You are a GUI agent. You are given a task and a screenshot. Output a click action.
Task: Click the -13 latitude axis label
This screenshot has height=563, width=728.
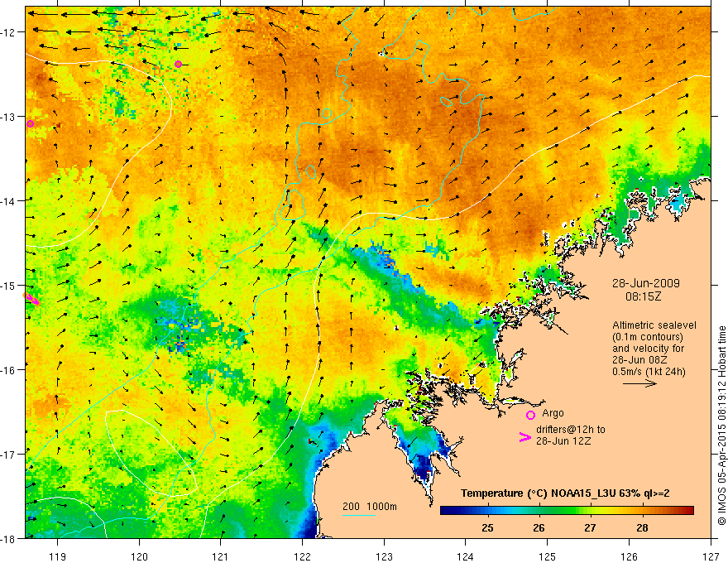pos(9,117)
